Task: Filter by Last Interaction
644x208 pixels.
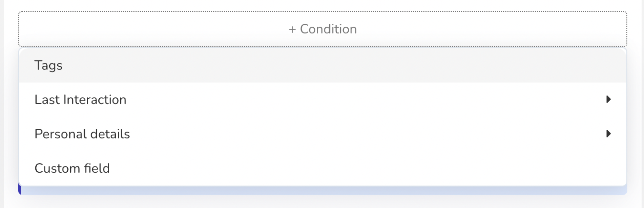Action: [x=322, y=100]
